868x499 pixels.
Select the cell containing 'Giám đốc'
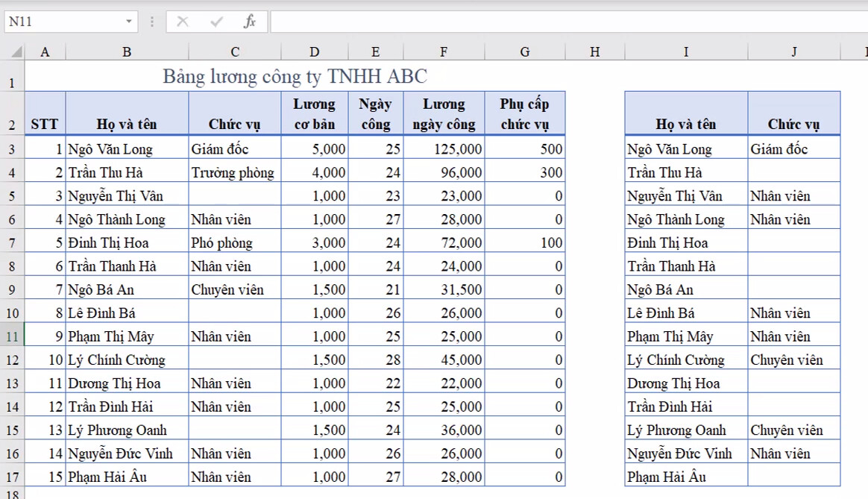pyautogui.click(x=234, y=148)
